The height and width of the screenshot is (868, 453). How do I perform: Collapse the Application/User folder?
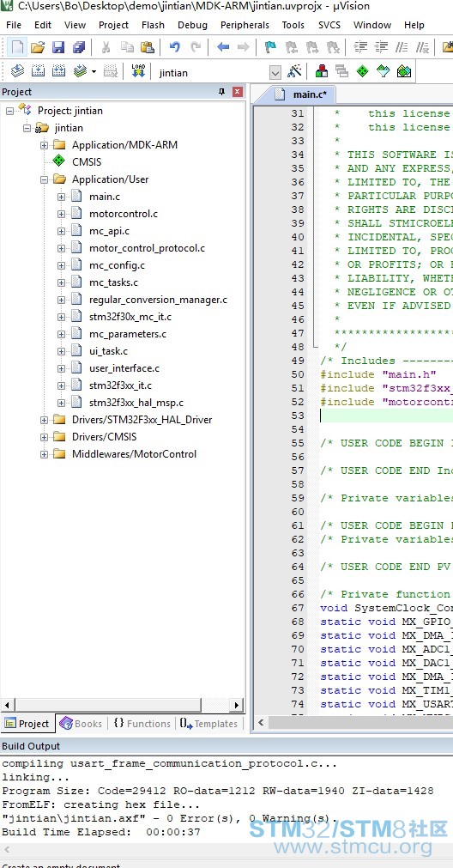44,179
